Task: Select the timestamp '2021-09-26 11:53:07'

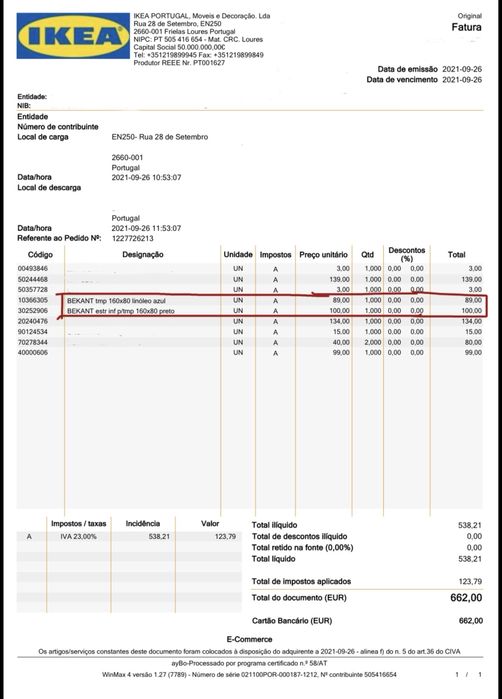Action: 146,228
